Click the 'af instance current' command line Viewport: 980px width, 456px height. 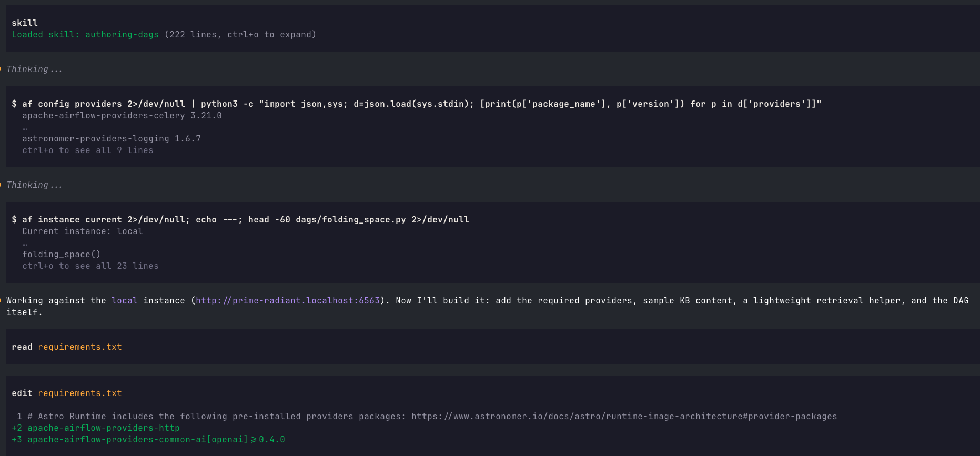[240, 220]
